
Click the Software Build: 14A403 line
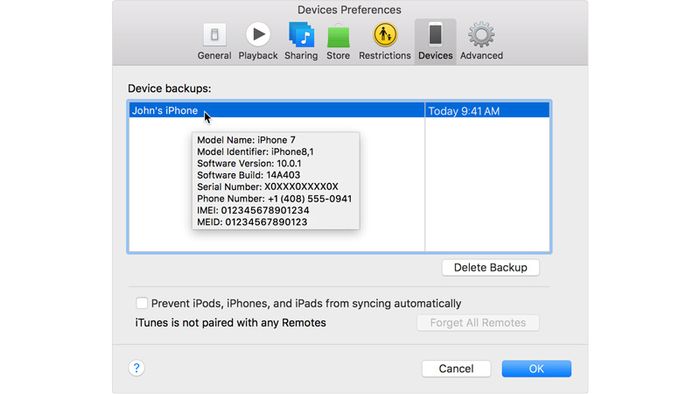(249, 175)
